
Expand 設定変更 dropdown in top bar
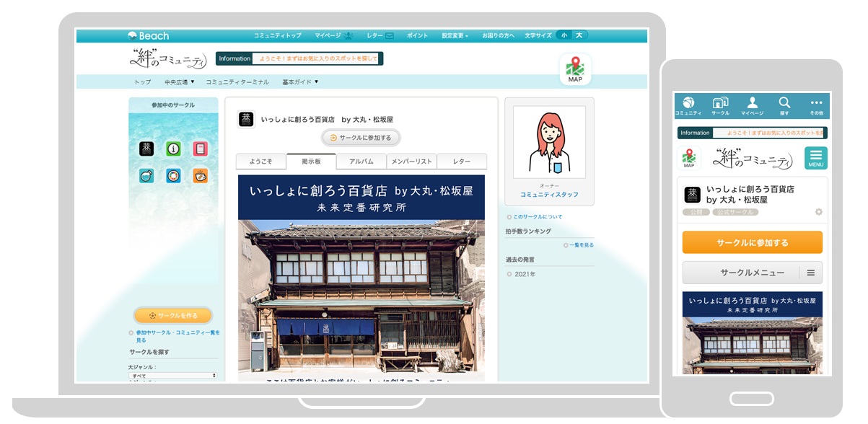pyautogui.click(x=455, y=35)
